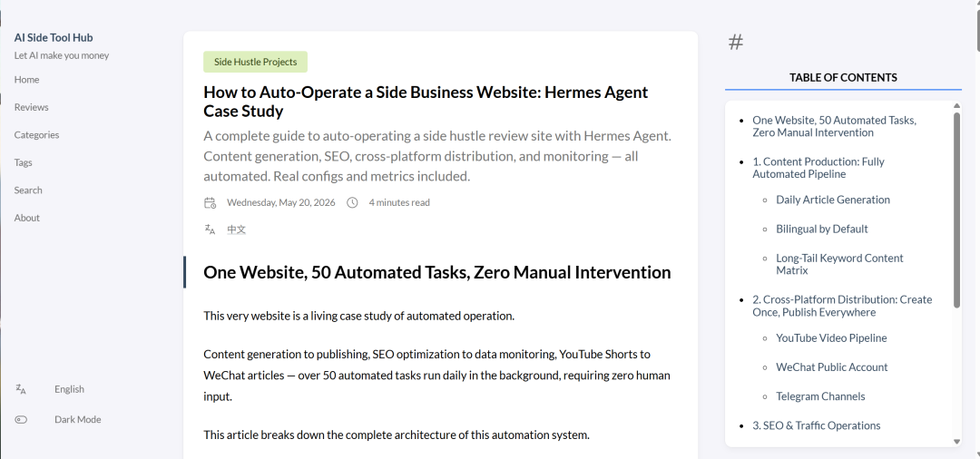
Task: Click the table of contents scrollbar thumb
Action: pyautogui.click(x=956, y=210)
